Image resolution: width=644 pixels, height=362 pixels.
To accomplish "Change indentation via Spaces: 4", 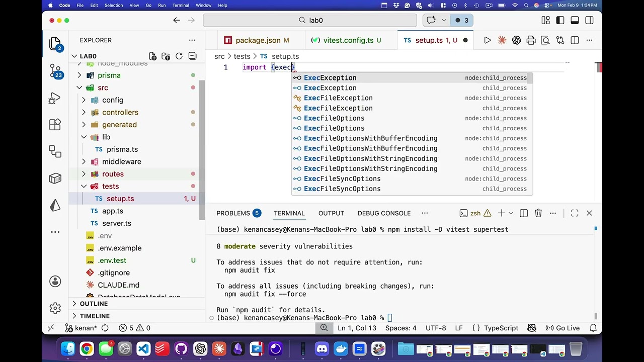I will tap(400, 328).
